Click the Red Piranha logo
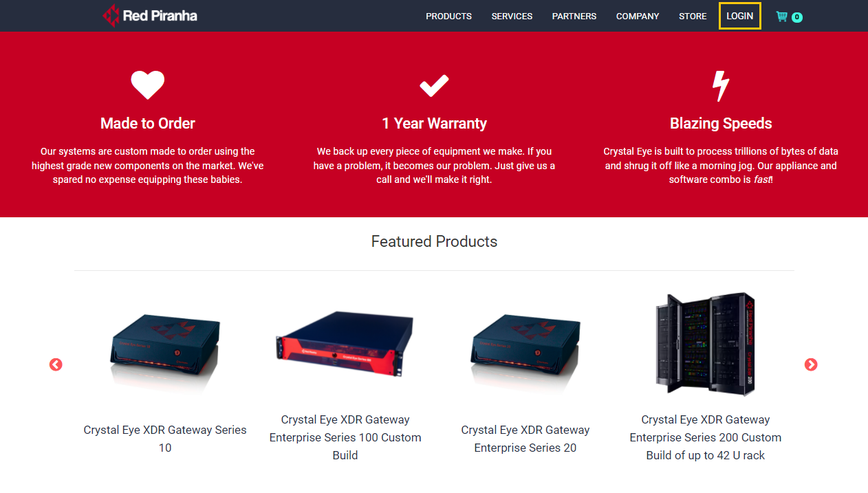The width and height of the screenshot is (868, 493). click(x=150, y=15)
